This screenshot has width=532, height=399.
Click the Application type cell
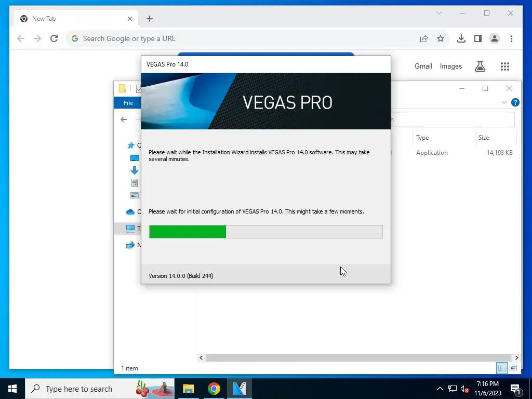pyautogui.click(x=432, y=153)
